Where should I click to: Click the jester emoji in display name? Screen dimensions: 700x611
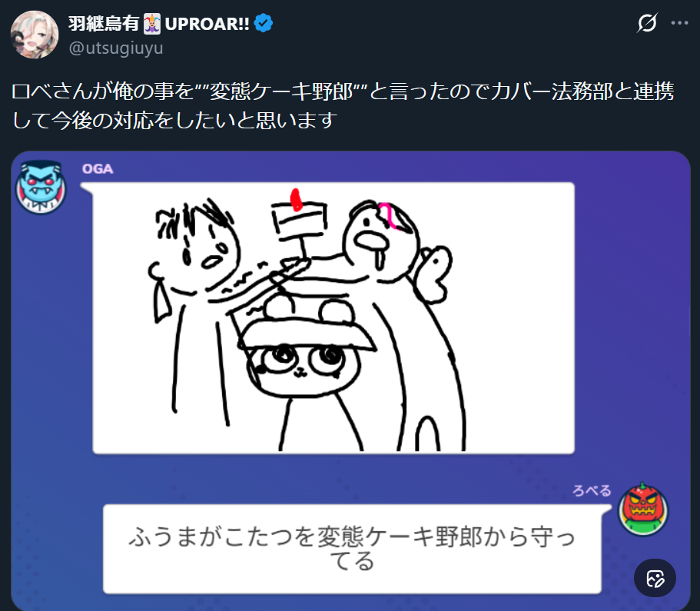point(152,24)
